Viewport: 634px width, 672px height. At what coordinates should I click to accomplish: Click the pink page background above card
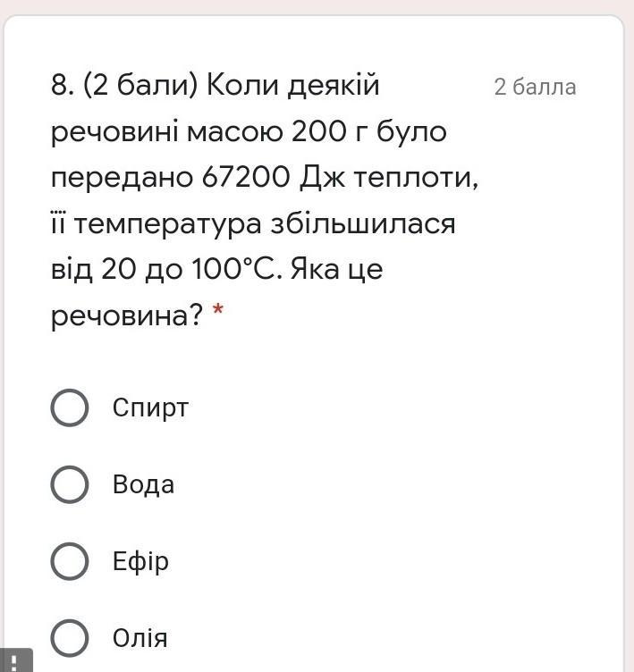pos(317,6)
